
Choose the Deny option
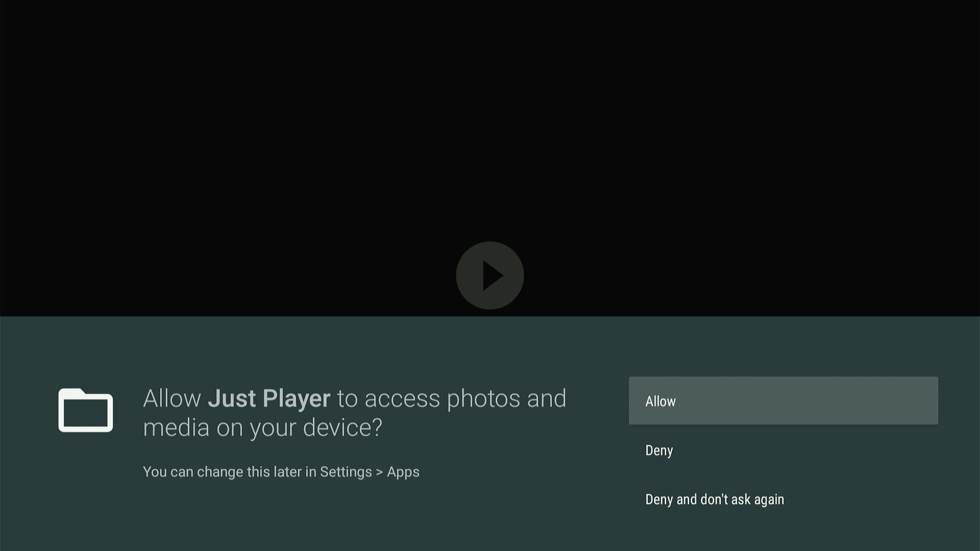click(x=783, y=450)
